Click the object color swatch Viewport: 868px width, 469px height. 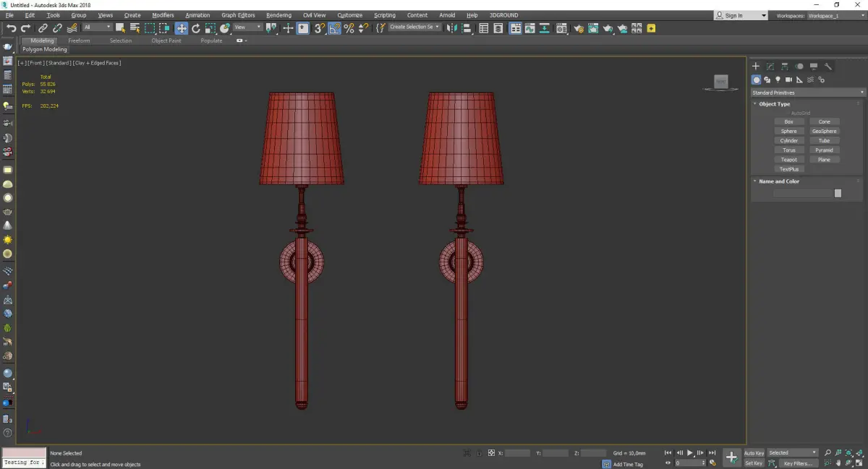[838, 193]
